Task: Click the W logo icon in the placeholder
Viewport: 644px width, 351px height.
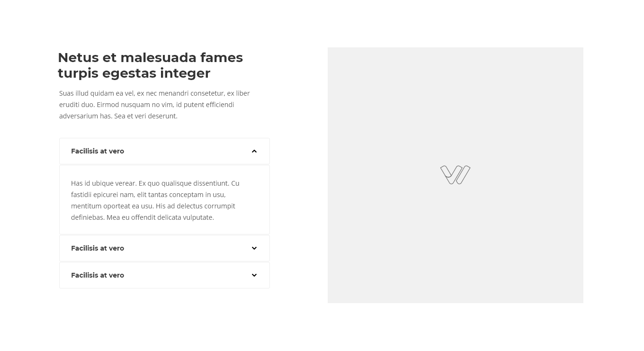Action: 455,175
